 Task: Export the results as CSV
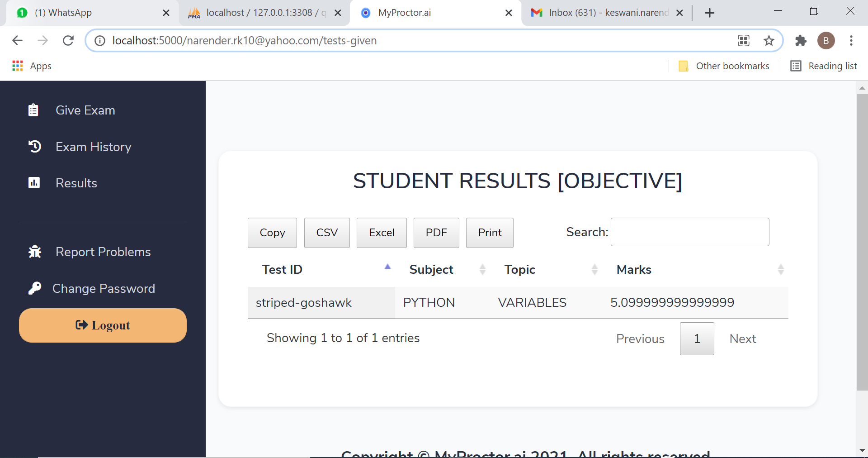(x=327, y=233)
